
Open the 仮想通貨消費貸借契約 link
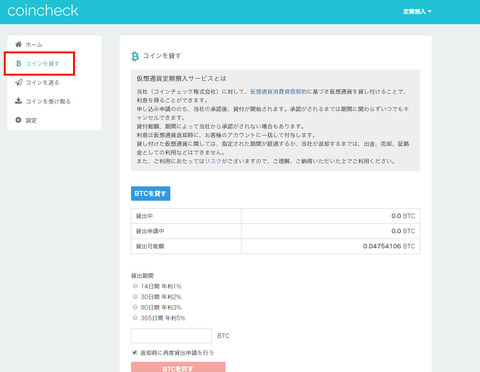point(278,92)
